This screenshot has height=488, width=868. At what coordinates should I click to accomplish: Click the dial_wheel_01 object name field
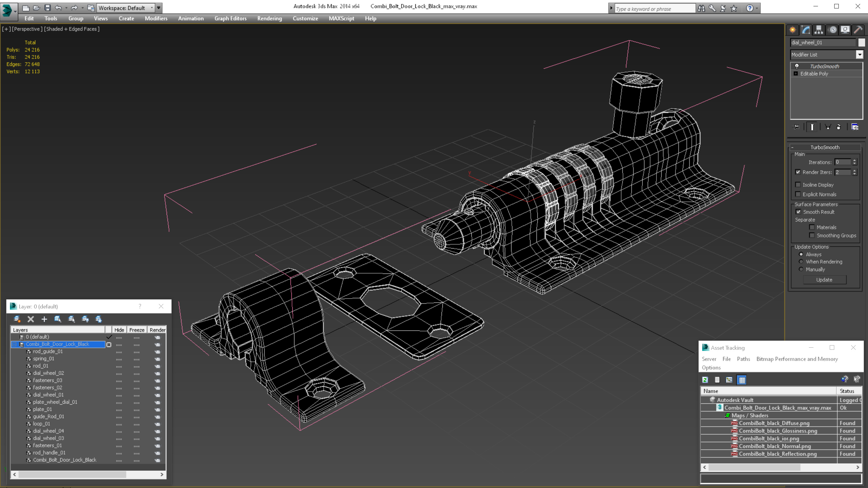822,42
